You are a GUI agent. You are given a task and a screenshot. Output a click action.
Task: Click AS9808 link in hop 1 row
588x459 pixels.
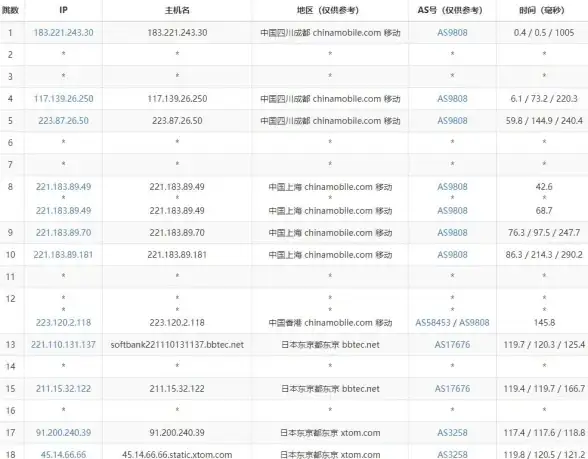pyautogui.click(x=452, y=33)
